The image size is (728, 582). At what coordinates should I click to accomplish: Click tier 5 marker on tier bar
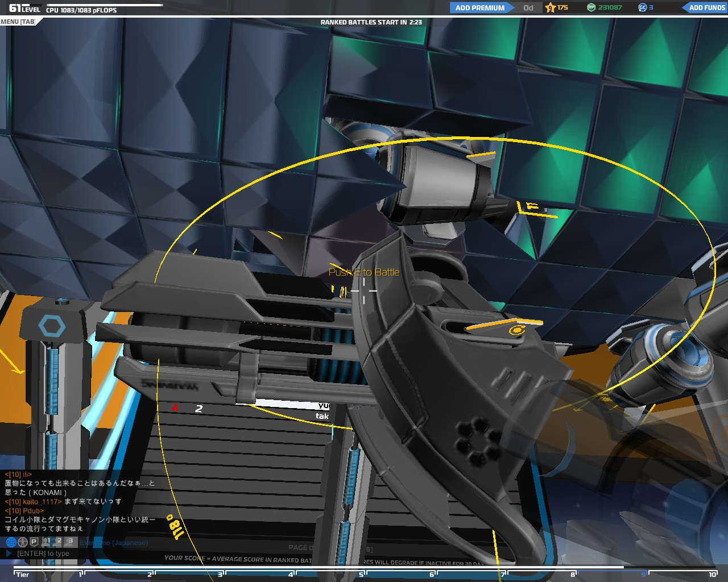(361, 575)
